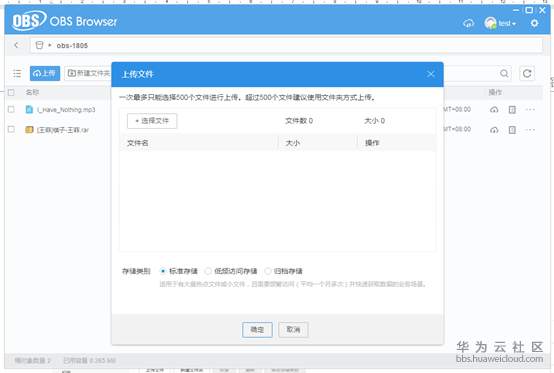Screen dimensions: 554x373
Task: Expand the bucket path dropdown arrow
Action: (x=50, y=45)
